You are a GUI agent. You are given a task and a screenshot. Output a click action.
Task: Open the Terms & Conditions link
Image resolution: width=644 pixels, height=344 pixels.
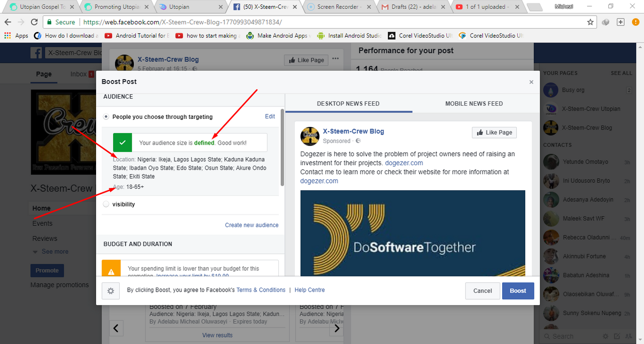pos(261,290)
